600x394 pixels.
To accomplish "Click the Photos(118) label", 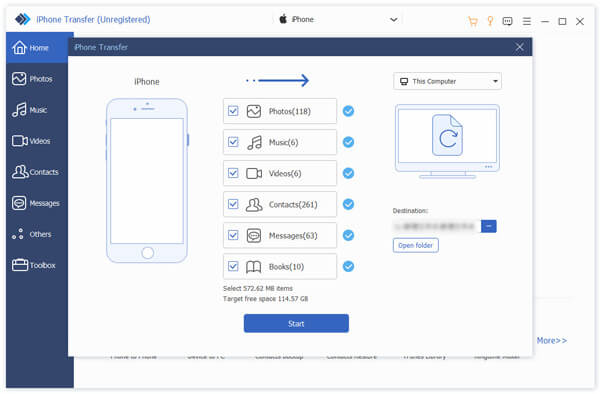I will [290, 111].
